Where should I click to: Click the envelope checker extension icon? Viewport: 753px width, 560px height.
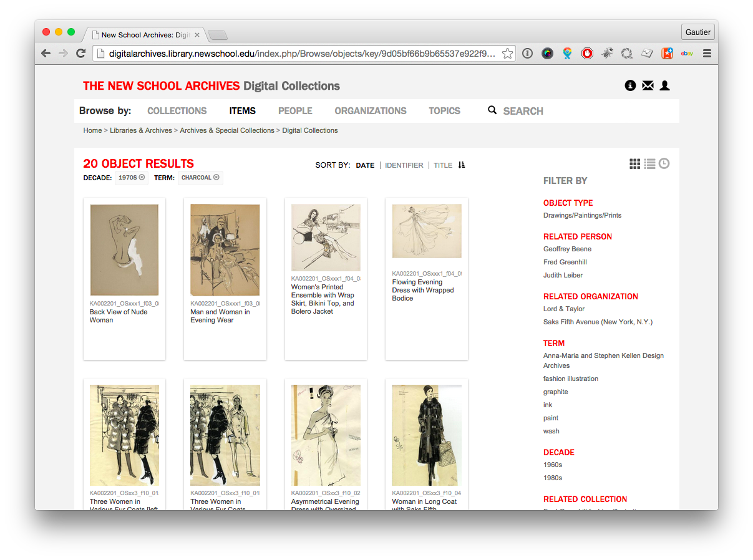[647, 54]
